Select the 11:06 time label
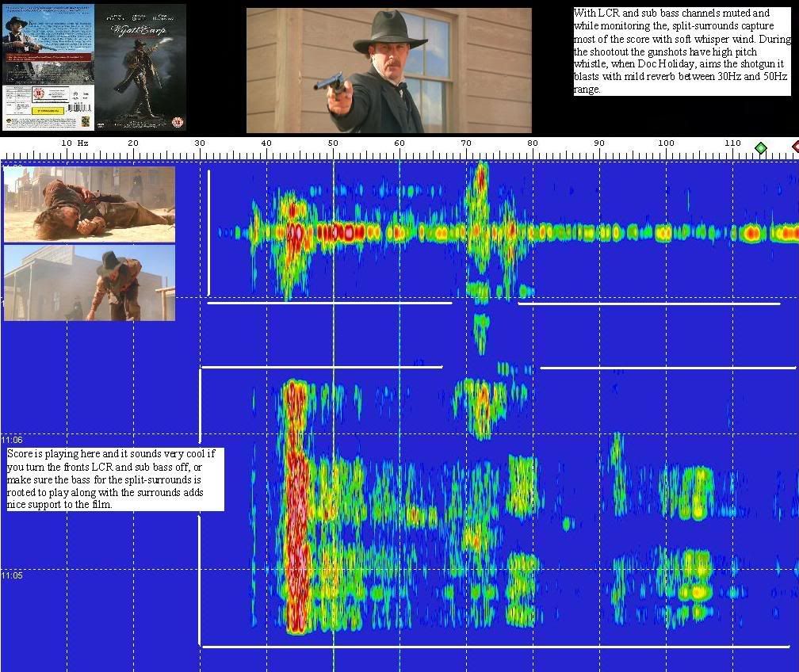The height and width of the screenshot is (672, 799). point(12,440)
